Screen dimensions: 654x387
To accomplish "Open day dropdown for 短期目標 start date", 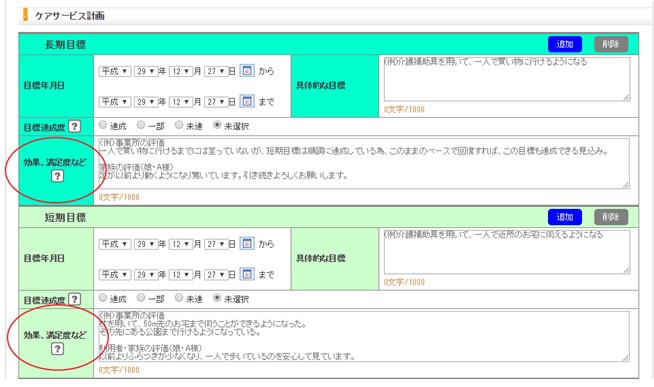I will [216, 244].
